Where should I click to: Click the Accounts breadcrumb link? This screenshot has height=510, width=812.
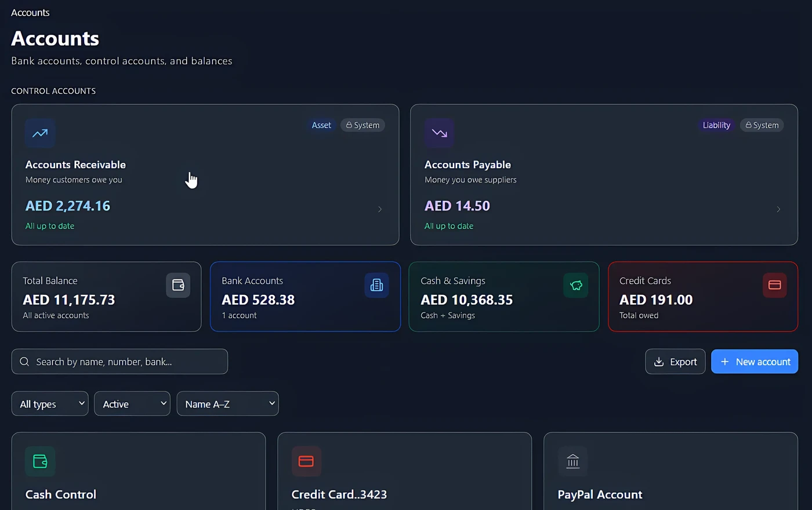[30, 13]
